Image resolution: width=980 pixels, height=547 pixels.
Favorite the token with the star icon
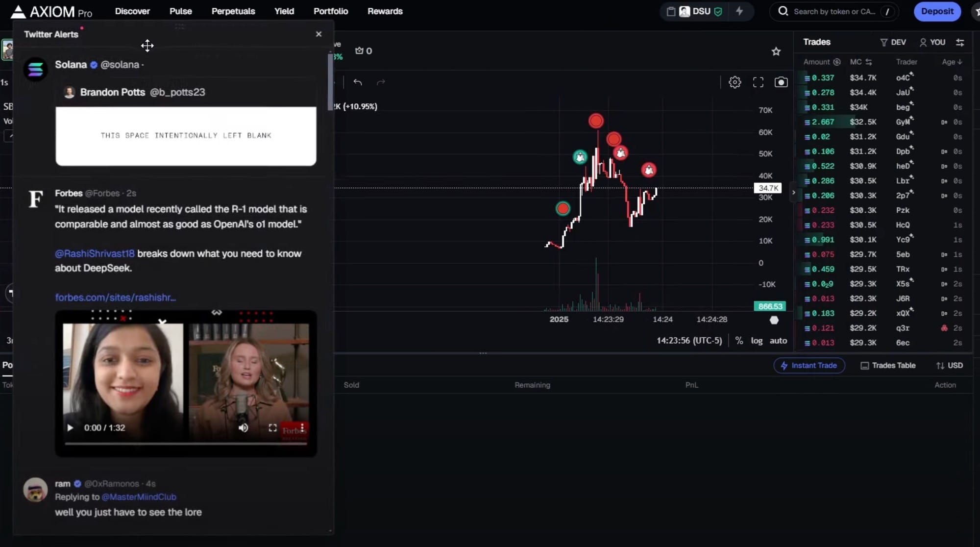tap(776, 50)
